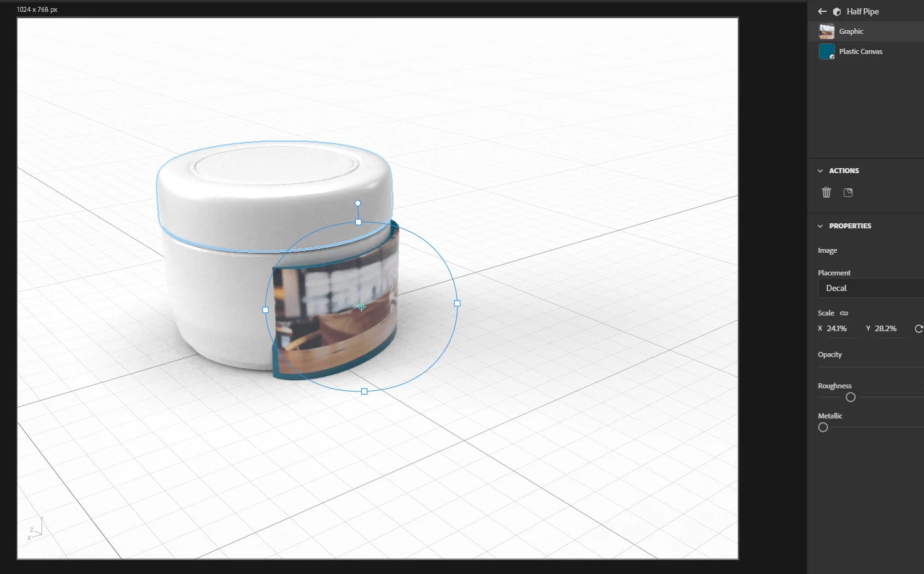Click the decal right scale handle
The height and width of the screenshot is (574, 924).
pyautogui.click(x=457, y=303)
